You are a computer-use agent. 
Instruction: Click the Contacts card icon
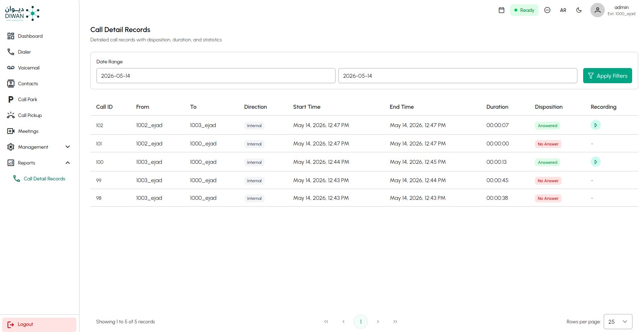click(11, 84)
